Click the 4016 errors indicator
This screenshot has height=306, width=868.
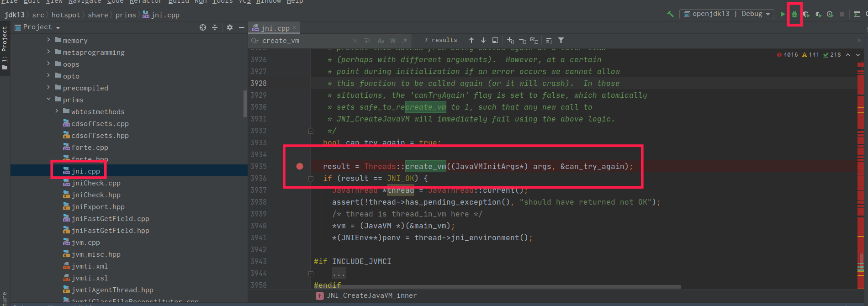(787, 55)
